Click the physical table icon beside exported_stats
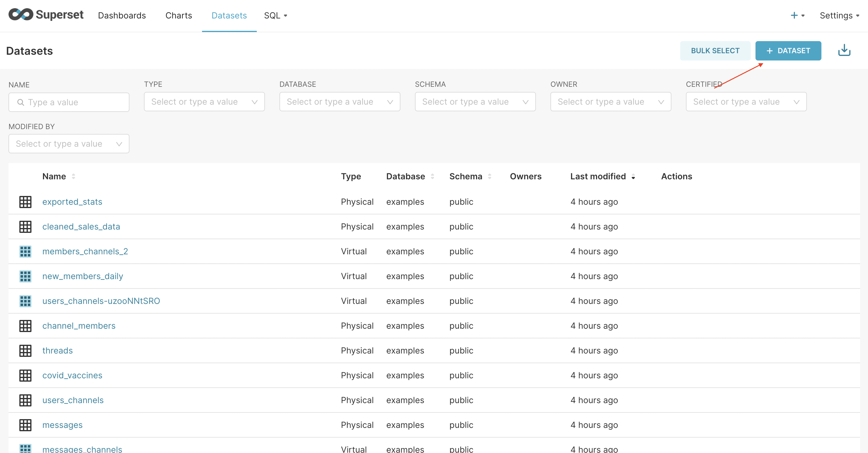 pos(25,202)
